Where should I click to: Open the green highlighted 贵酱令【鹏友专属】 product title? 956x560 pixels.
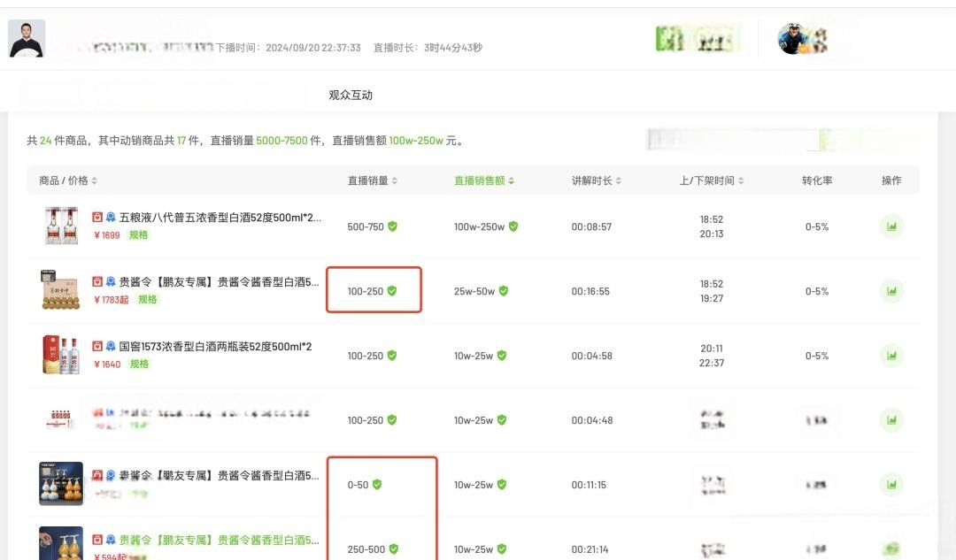tap(219, 540)
